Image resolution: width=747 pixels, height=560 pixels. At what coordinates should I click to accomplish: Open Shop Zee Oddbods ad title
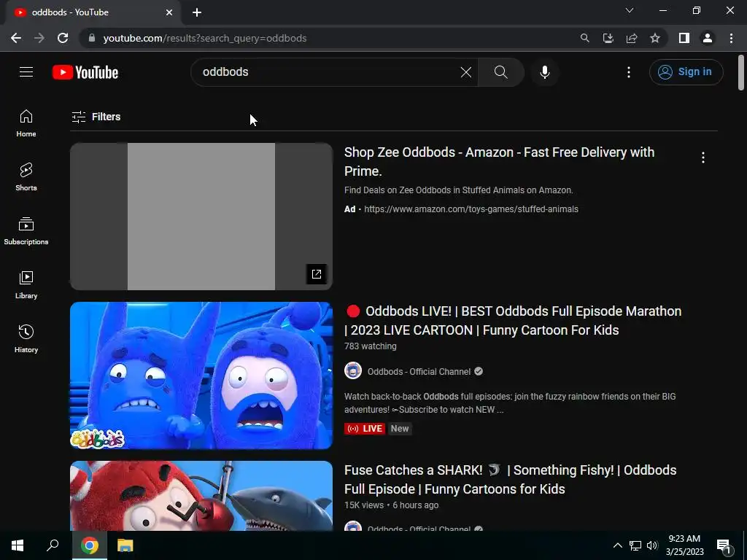pyautogui.click(x=499, y=161)
